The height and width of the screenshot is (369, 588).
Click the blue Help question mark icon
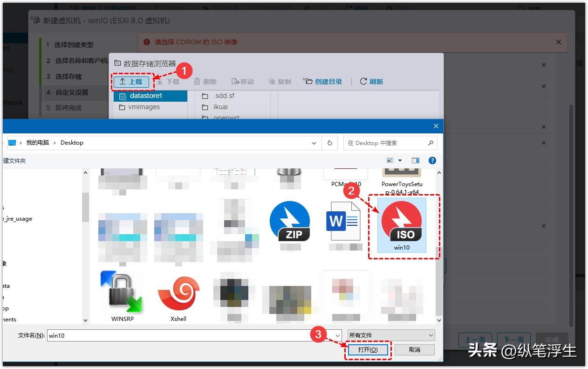tap(432, 160)
